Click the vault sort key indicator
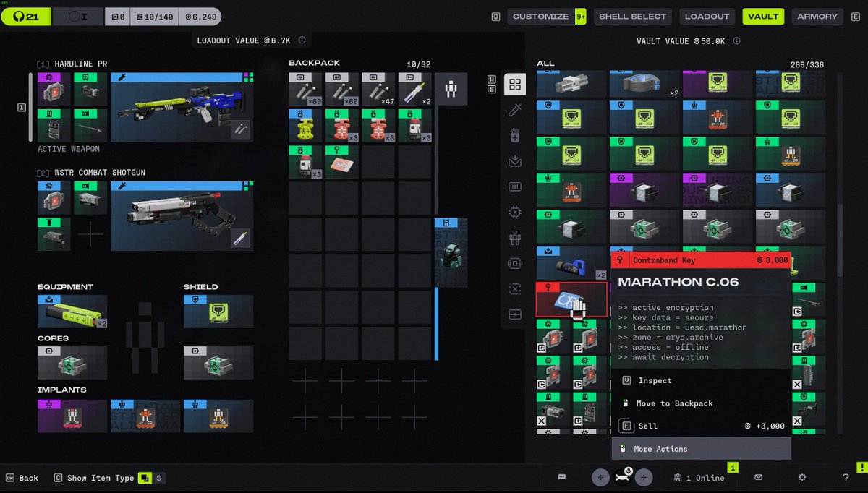Image resolution: width=868 pixels, height=493 pixels. [x=492, y=84]
